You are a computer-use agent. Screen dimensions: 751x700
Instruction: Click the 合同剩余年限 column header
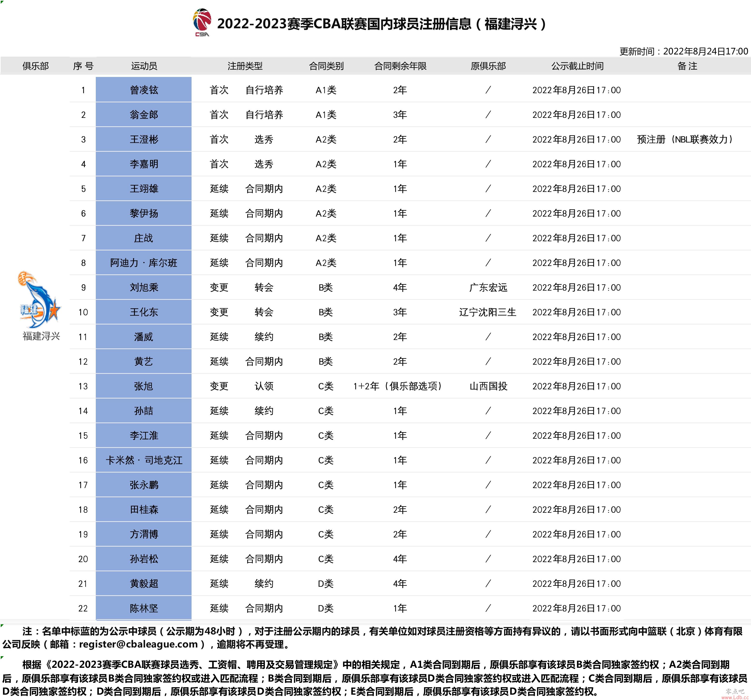click(401, 66)
